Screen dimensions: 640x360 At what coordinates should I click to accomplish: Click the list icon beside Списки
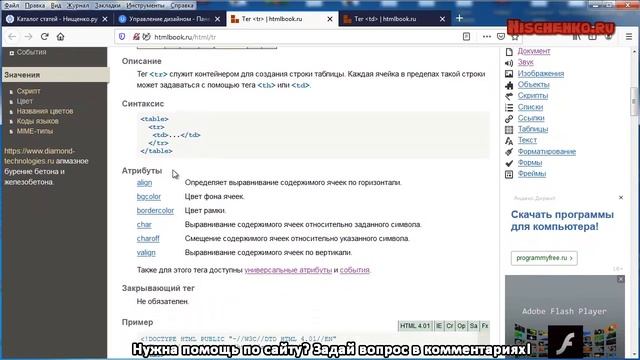pos(509,107)
